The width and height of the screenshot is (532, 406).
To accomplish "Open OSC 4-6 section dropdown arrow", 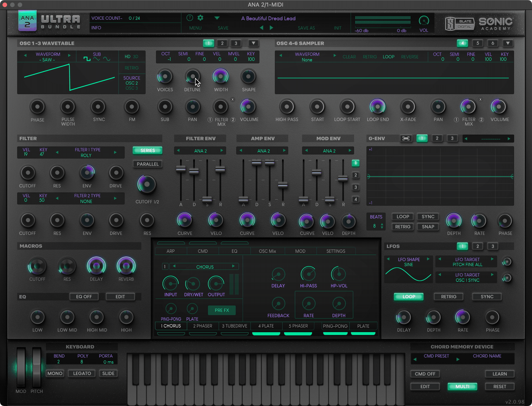I will point(508,43).
